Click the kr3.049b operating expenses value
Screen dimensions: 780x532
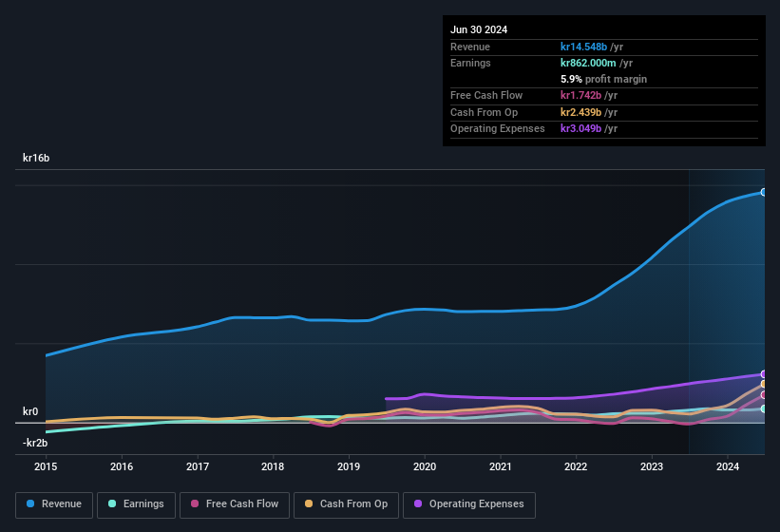click(x=580, y=128)
